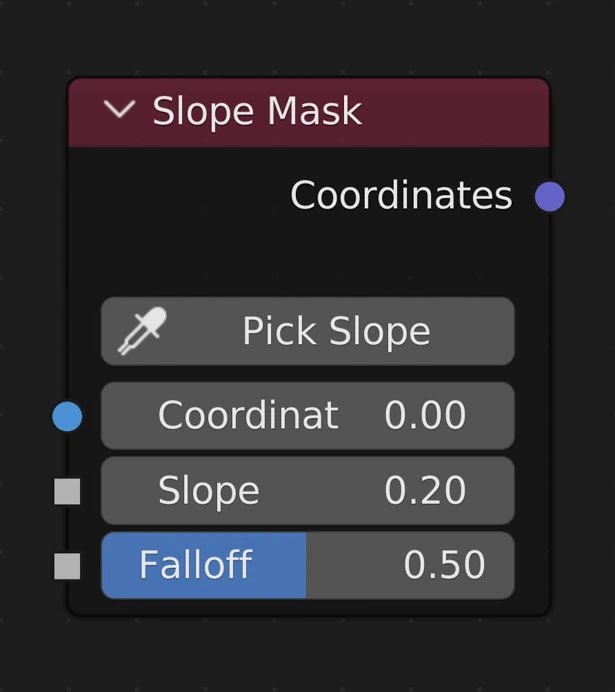The height and width of the screenshot is (692, 615).
Task: Select the Slope Mask node header title
Action: click(x=257, y=111)
